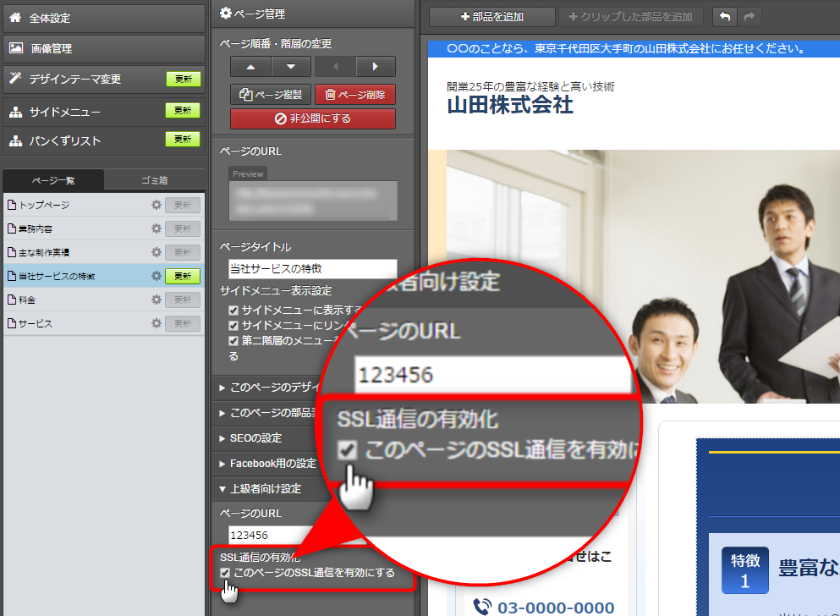Expand Facebook用の設定 section

[x=272, y=464]
